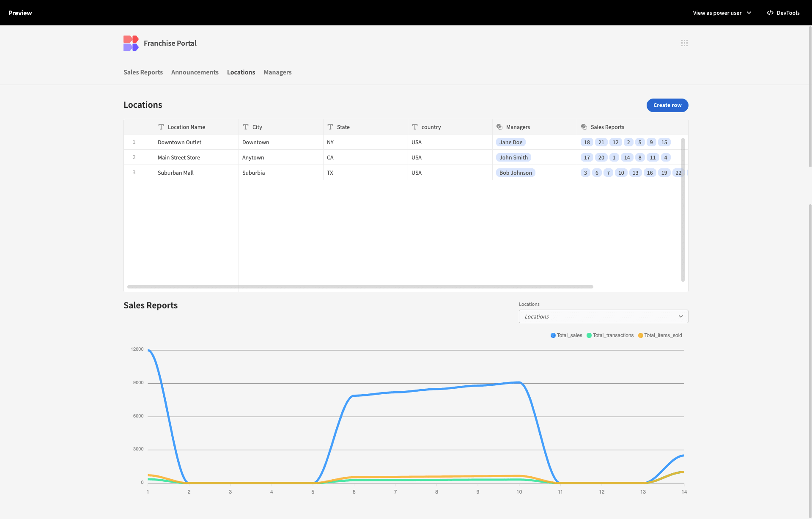Switch to the Managers tab
The image size is (812, 519).
(x=277, y=72)
